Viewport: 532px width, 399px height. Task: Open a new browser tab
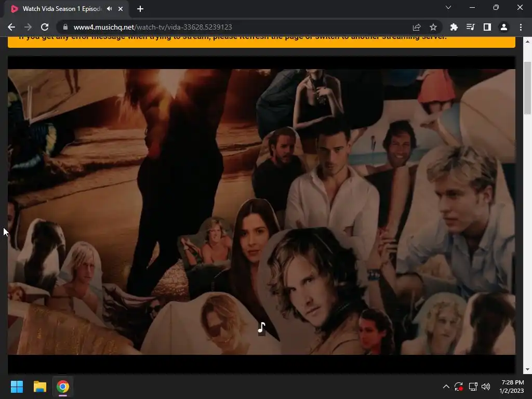coord(140,9)
